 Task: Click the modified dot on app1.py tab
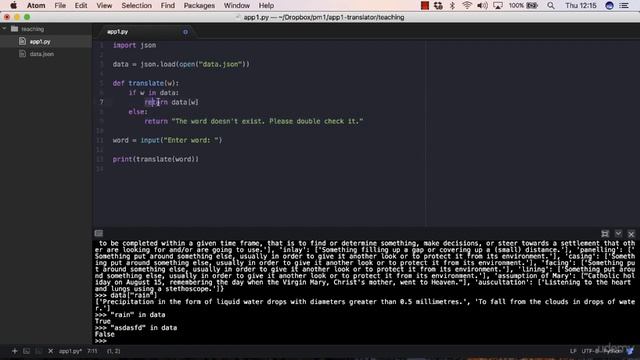[185, 32]
